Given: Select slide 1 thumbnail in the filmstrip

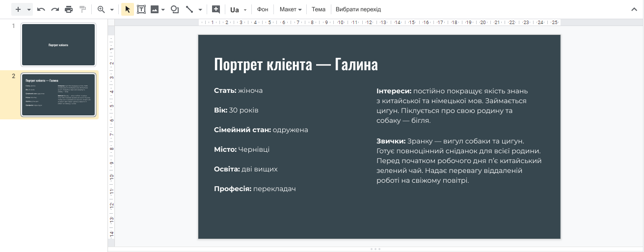Looking at the screenshot, I should pos(58,45).
